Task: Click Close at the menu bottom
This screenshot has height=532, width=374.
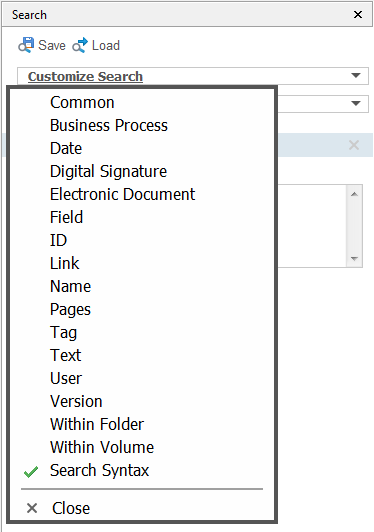Action: click(x=71, y=508)
